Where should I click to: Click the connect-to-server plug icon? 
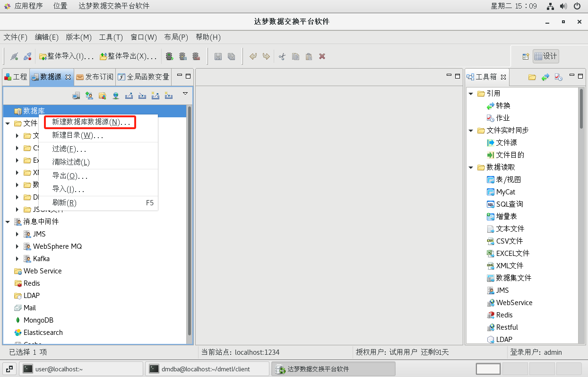(x=14, y=56)
